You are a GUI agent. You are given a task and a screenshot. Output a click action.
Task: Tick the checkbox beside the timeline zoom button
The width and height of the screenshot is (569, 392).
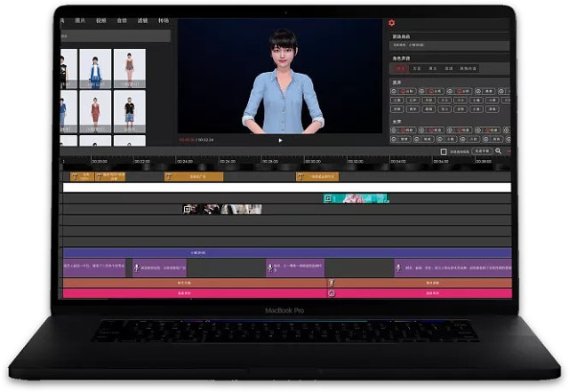click(x=444, y=151)
